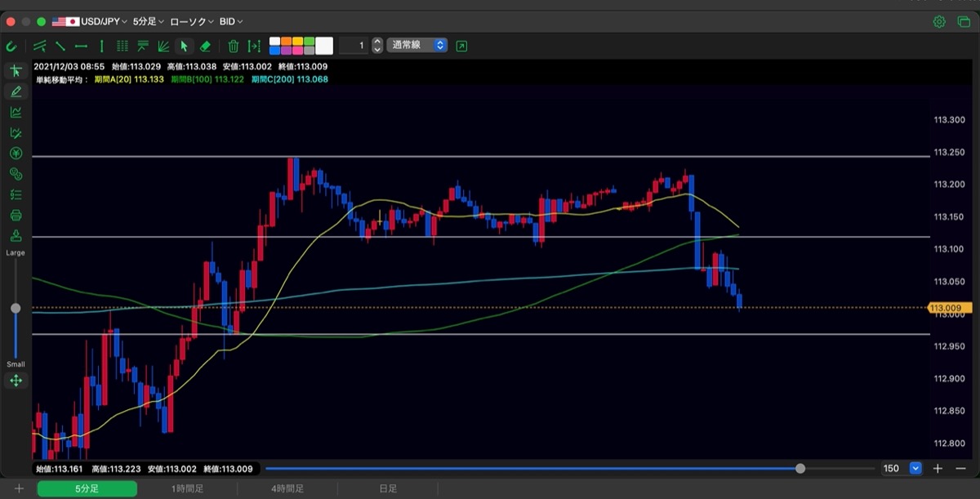Click the coins icon in left sidebar
980x499 pixels.
click(16, 174)
